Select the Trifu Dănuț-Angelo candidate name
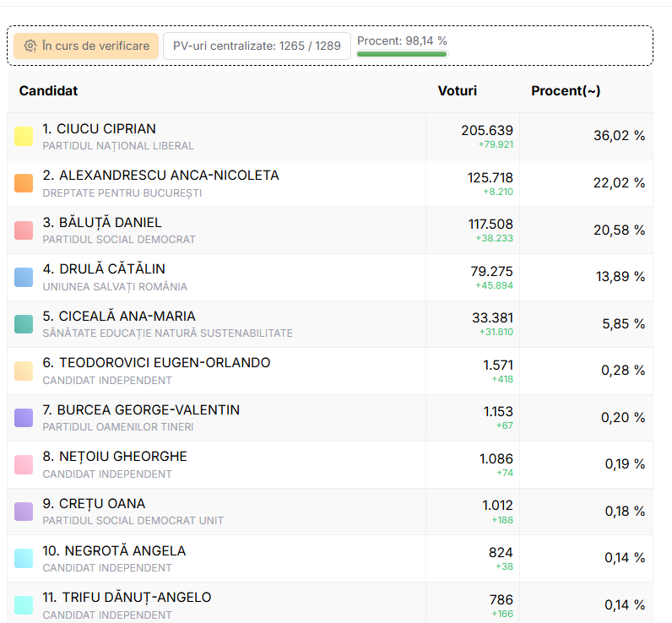The image size is (672, 623). [x=127, y=598]
